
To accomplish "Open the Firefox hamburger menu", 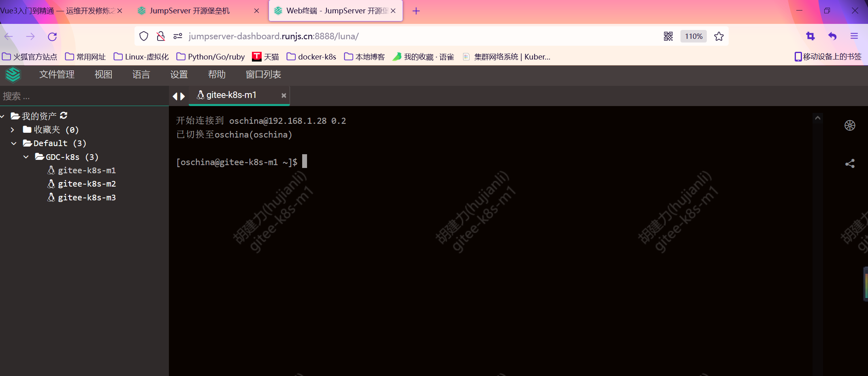I will (854, 36).
